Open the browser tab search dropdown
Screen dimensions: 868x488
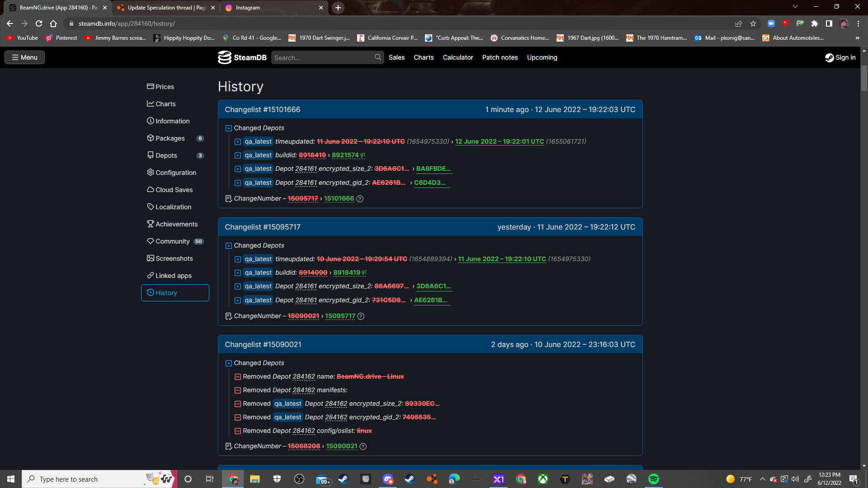coord(795,7)
